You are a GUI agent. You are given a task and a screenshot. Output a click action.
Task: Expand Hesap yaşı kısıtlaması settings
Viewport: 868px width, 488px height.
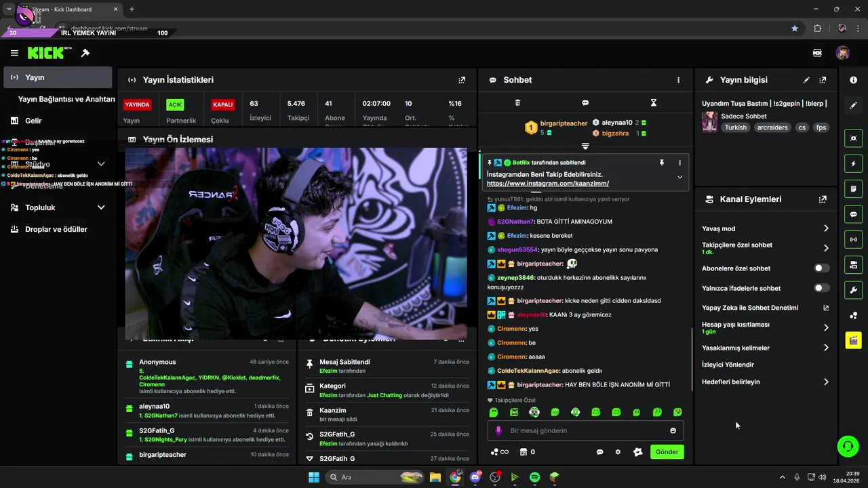click(x=826, y=327)
